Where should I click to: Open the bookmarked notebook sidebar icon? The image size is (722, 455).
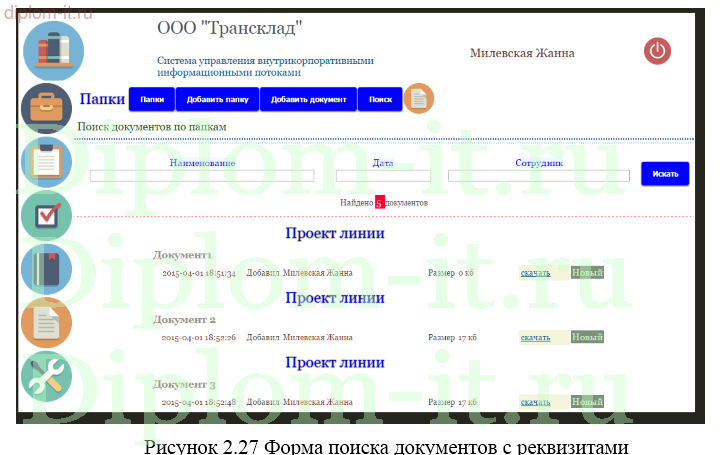coord(47,269)
